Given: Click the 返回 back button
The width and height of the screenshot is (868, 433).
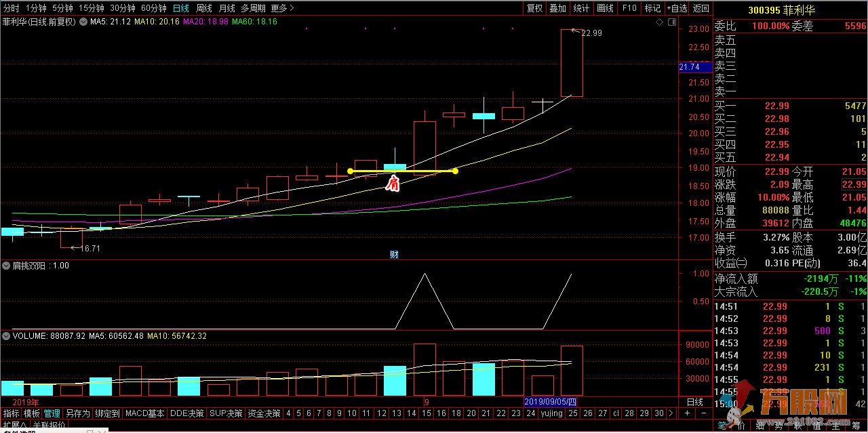Looking at the screenshot, I should point(701,8).
